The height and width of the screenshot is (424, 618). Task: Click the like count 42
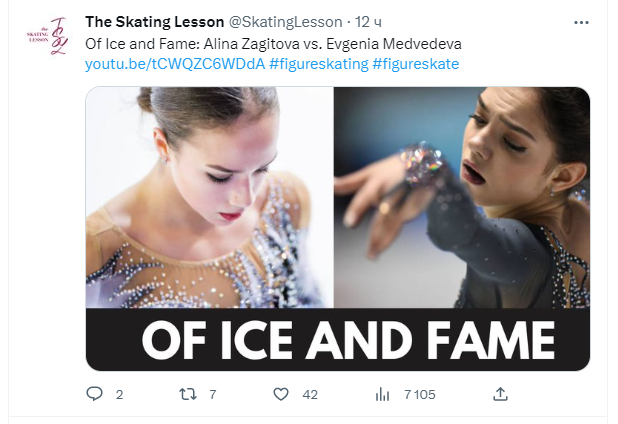tap(310, 394)
